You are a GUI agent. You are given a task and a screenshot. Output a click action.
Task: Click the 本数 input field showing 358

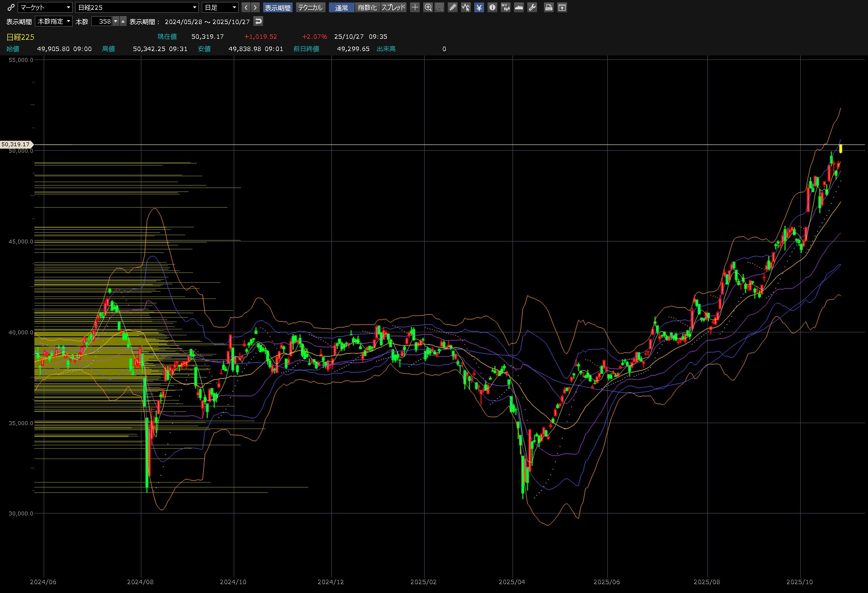102,21
